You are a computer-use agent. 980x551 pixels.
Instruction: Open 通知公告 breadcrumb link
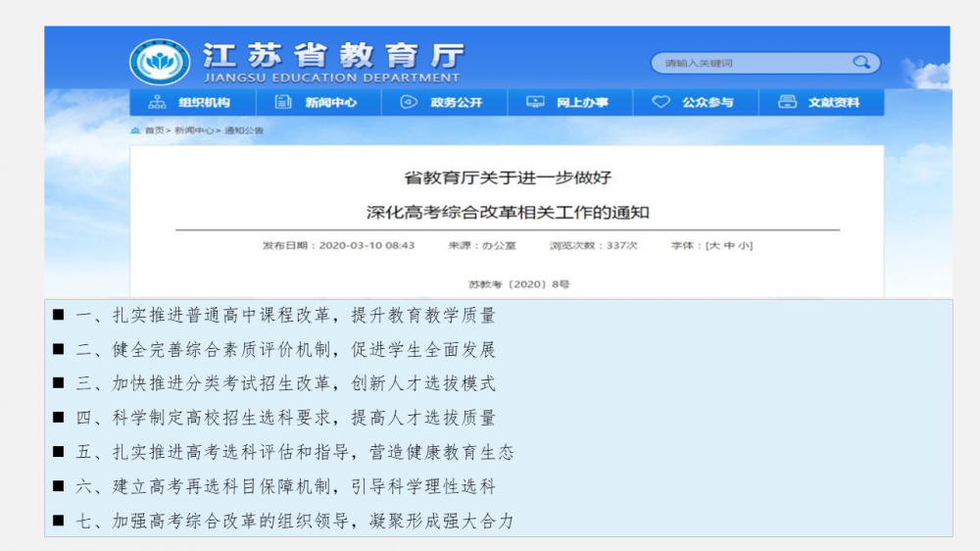click(x=244, y=130)
